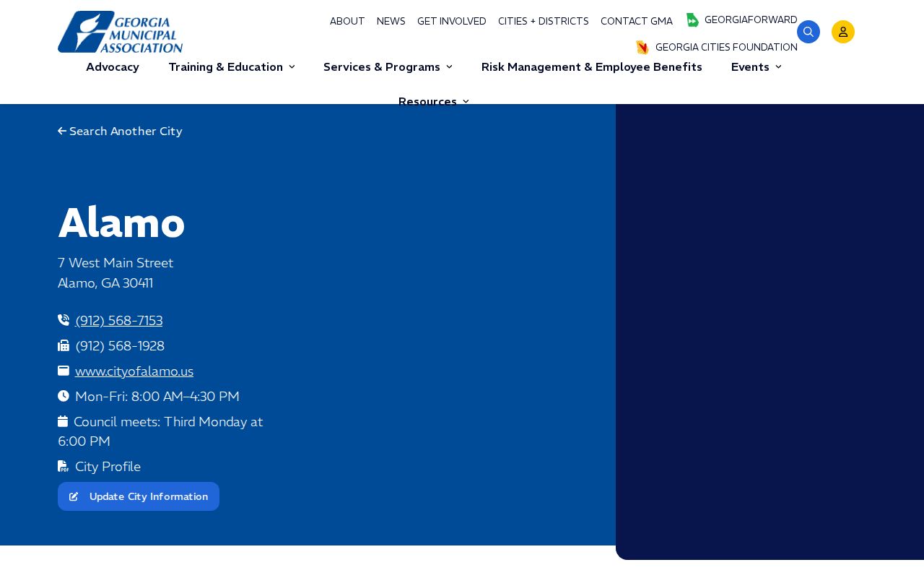
Task: Click the Update City Information button
Action: click(x=139, y=496)
